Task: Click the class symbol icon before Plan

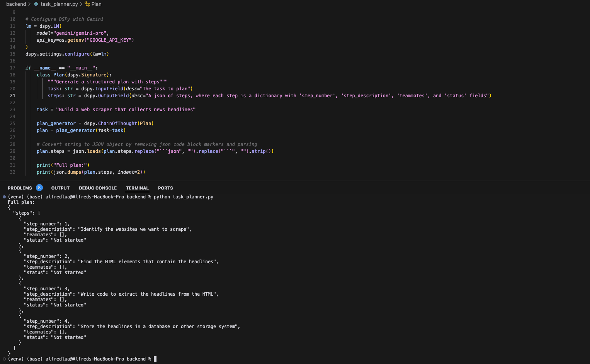Action: 87,4
